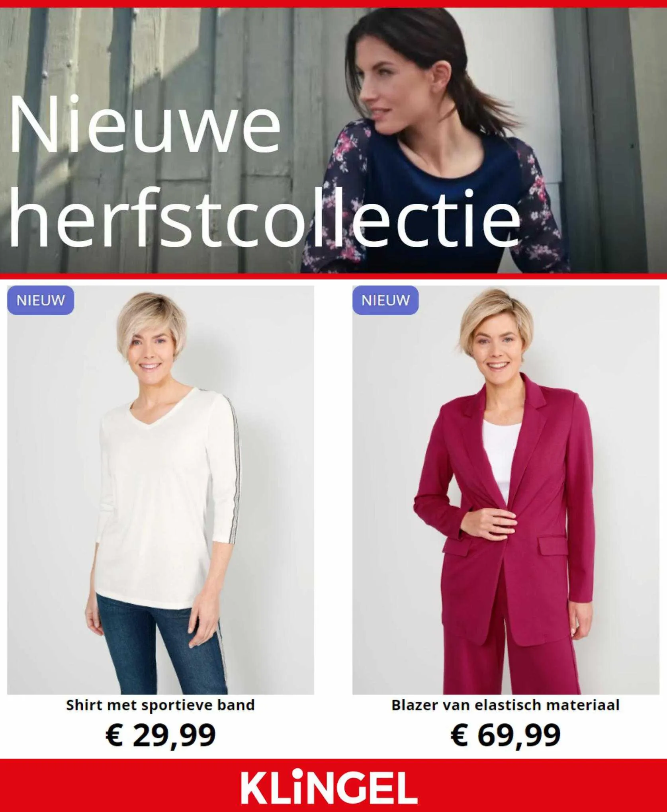Viewport: 667px width, 812px height.
Task: Click the NIEUW badge on the blazer photo
Action: tap(385, 300)
